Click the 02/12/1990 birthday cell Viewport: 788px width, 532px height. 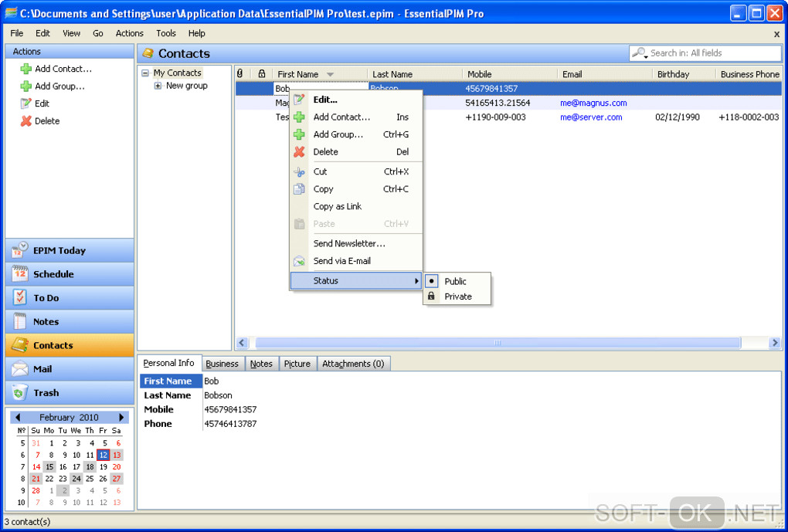(678, 117)
